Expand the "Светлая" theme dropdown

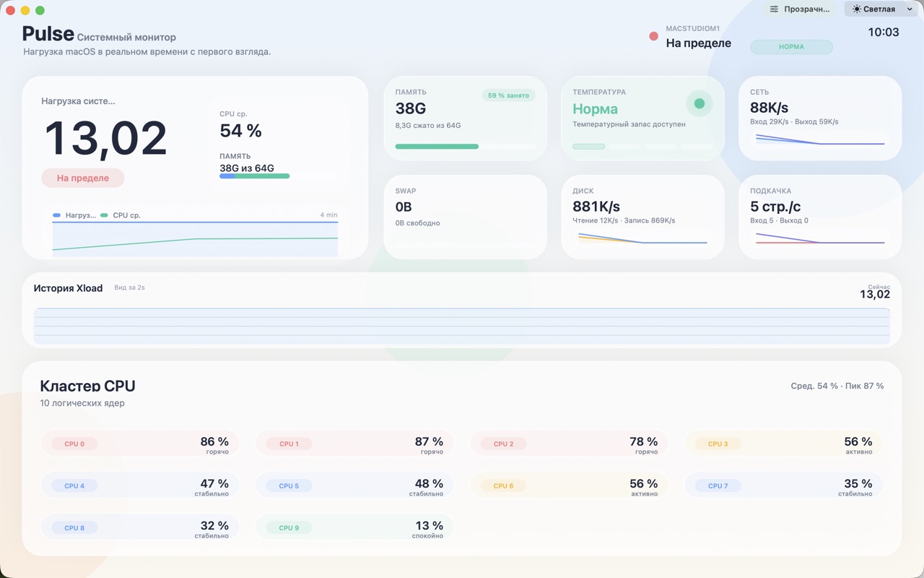pos(882,9)
